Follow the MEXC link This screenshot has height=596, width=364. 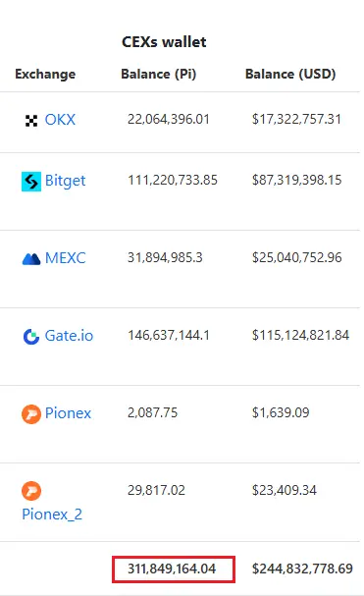pyautogui.click(x=65, y=258)
